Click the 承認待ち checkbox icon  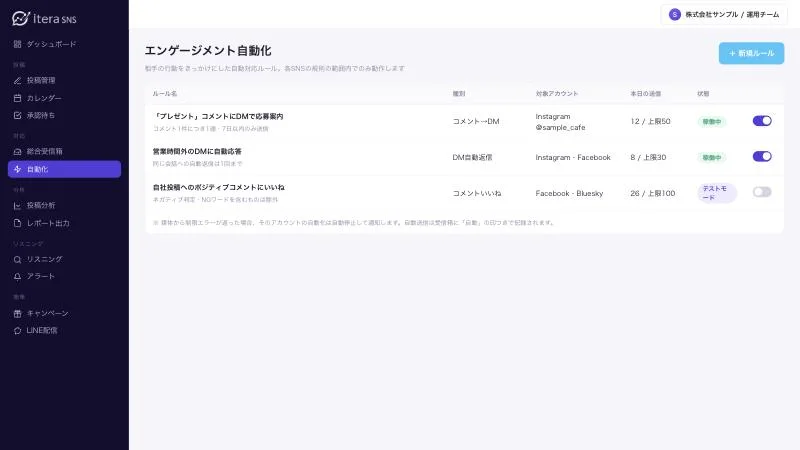(x=17, y=116)
